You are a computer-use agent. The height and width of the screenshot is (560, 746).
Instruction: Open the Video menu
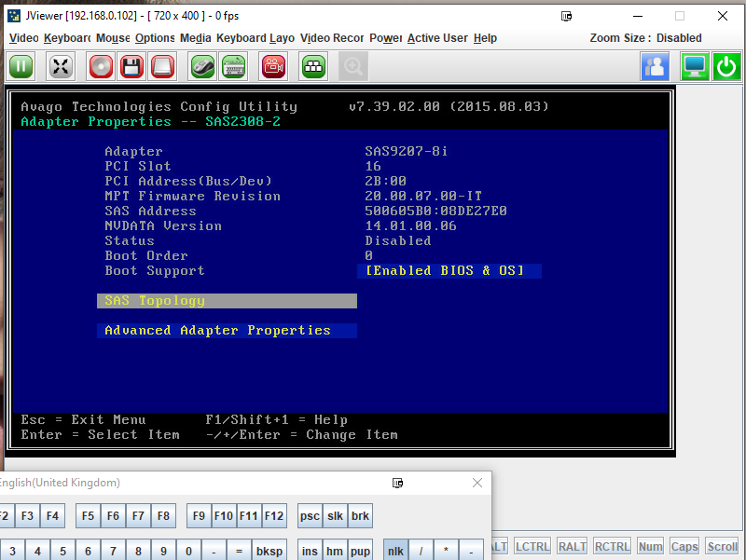coord(24,38)
